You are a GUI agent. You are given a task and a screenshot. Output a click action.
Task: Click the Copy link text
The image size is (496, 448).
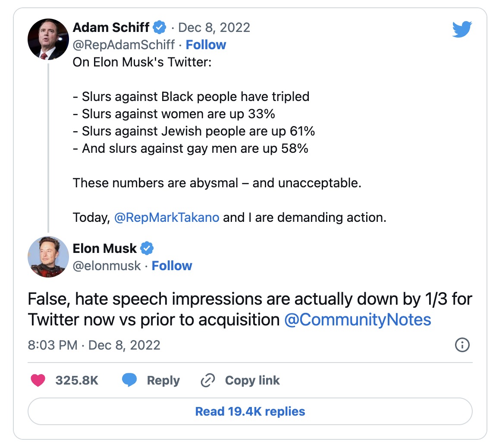click(252, 380)
